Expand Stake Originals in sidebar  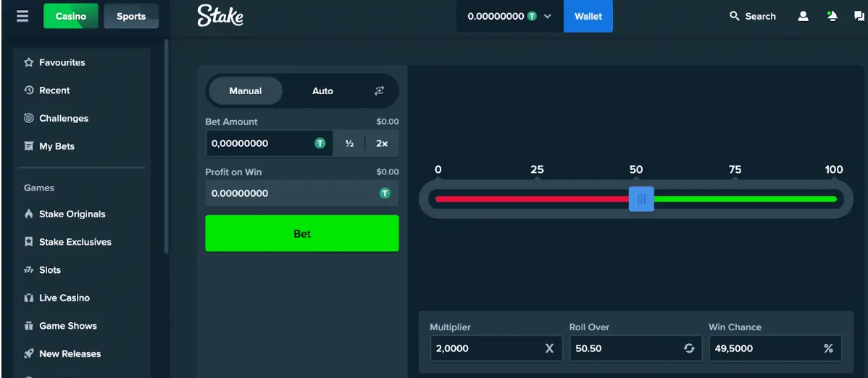(72, 214)
